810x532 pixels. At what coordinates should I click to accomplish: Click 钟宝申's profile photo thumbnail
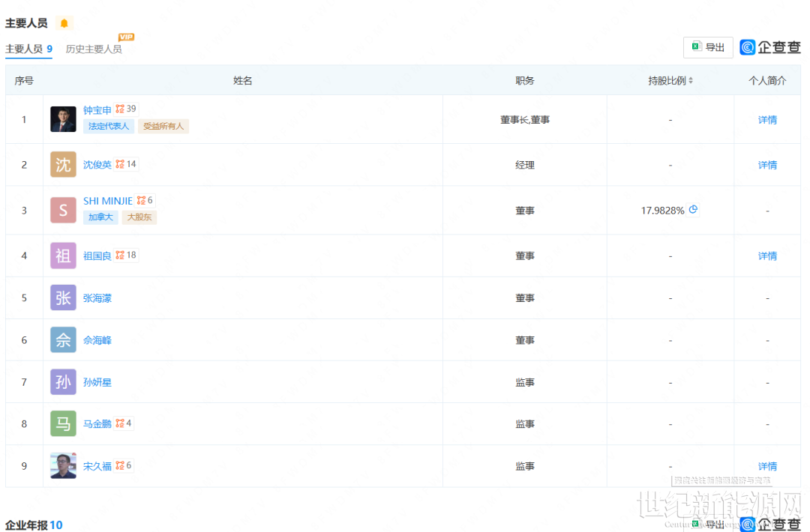63,119
